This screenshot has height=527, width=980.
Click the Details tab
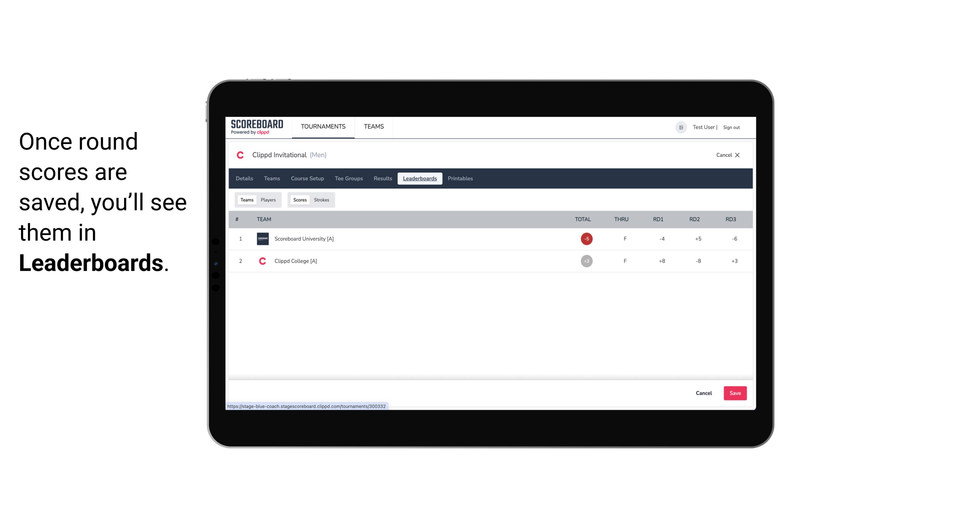pos(244,179)
